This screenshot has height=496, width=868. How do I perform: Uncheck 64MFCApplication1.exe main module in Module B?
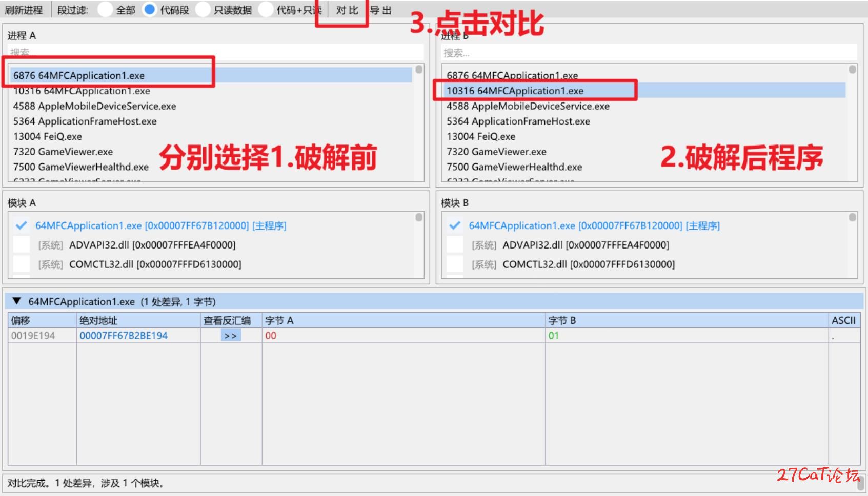[455, 225]
